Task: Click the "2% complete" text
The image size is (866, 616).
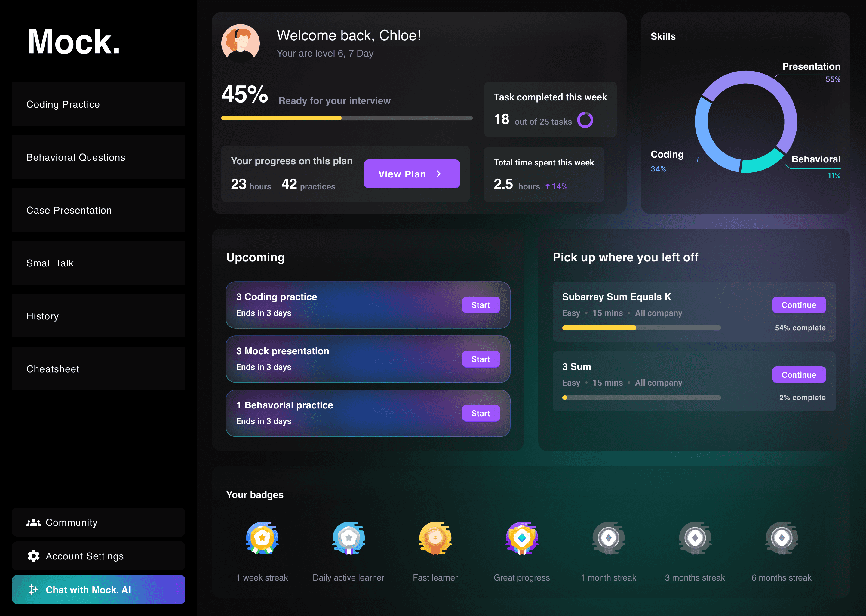Action: tap(802, 398)
